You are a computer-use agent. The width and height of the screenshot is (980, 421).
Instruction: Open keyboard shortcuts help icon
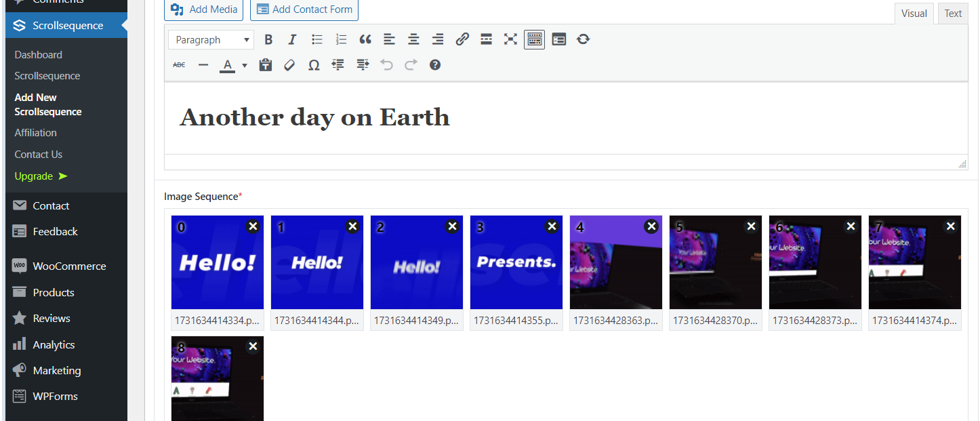tap(435, 65)
